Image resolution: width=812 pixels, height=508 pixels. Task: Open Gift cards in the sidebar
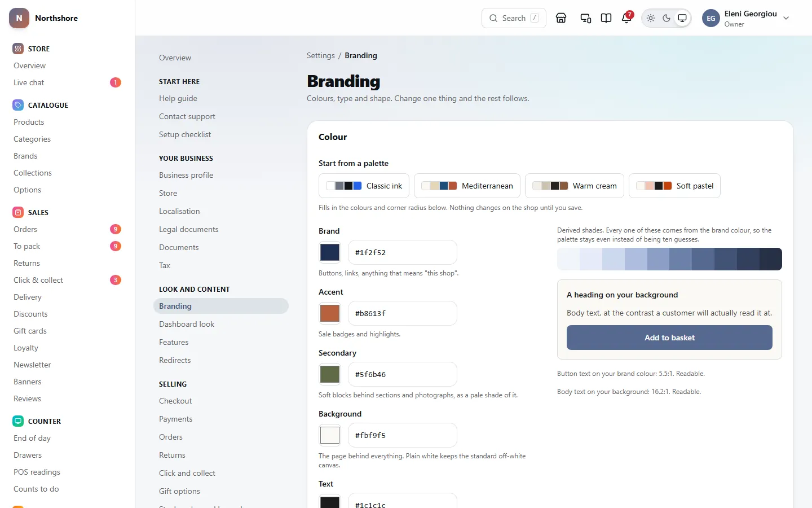point(67,331)
